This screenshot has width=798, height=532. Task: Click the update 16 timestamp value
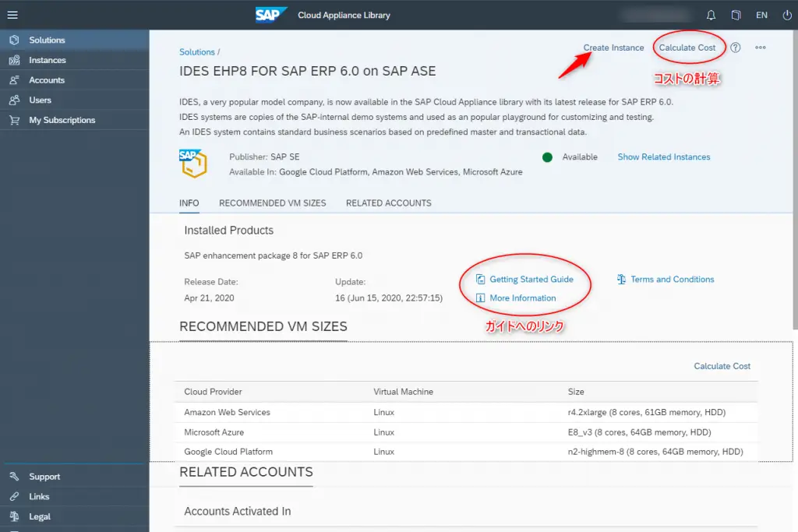[389, 298]
